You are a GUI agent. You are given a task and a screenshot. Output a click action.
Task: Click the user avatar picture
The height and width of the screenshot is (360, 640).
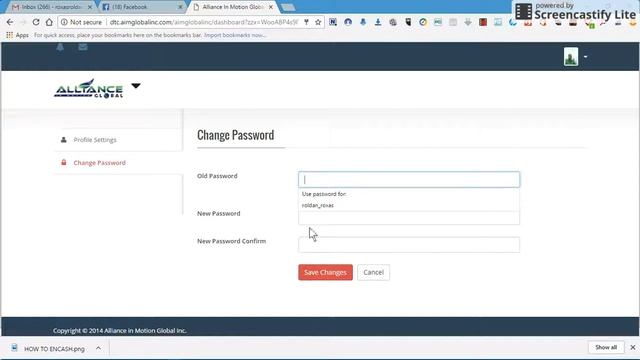click(571, 56)
